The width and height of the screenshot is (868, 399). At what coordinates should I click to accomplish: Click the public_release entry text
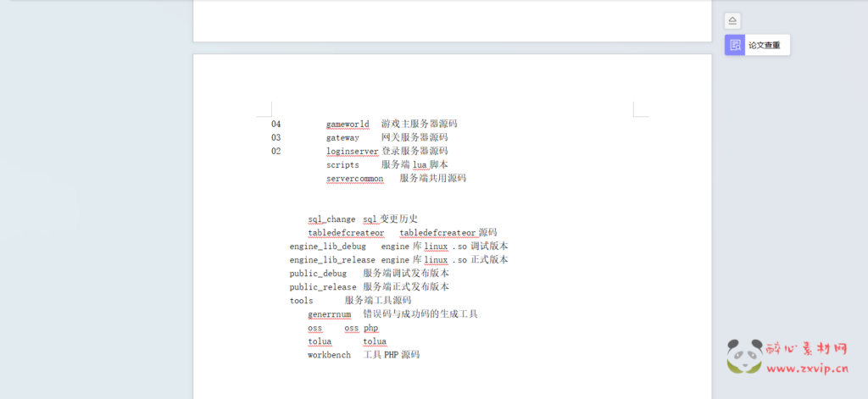pyautogui.click(x=322, y=286)
